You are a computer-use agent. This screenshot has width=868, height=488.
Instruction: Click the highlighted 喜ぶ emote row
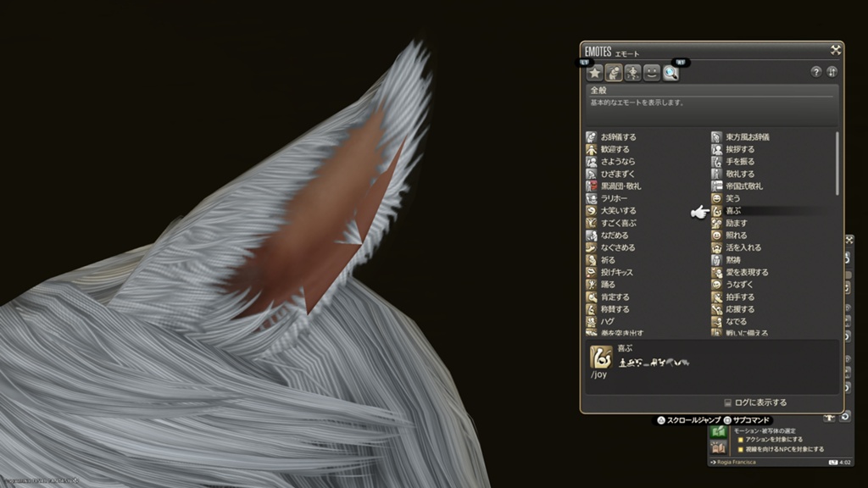pos(771,211)
